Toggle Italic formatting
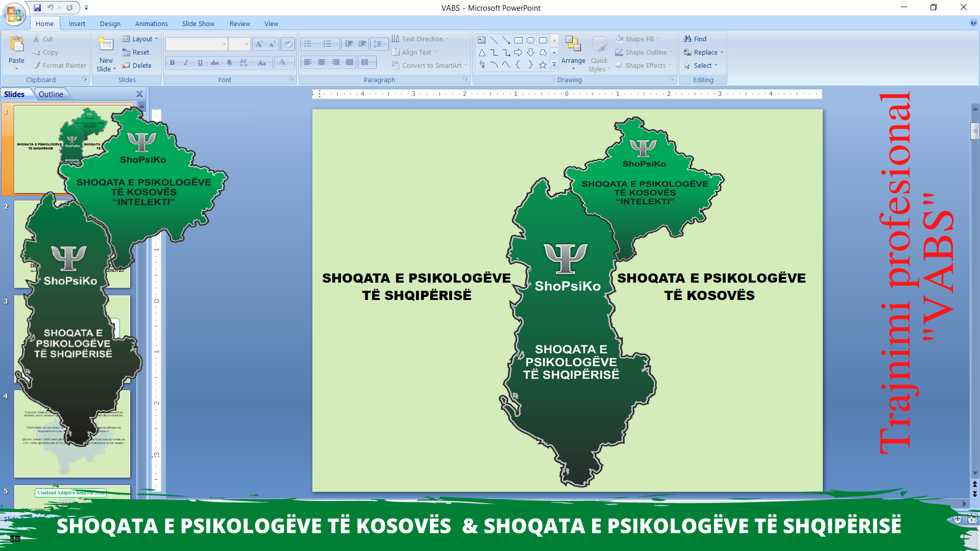 click(x=186, y=63)
